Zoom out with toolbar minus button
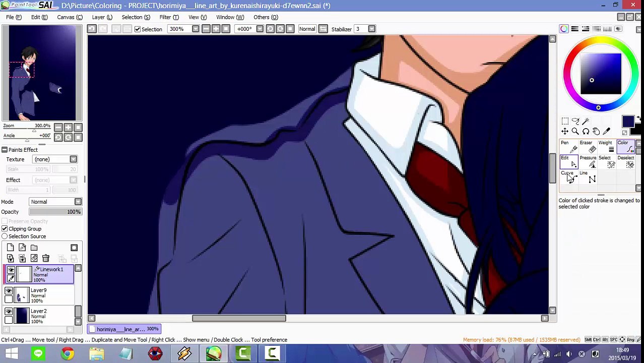This screenshot has width=644, height=363. [x=206, y=29]
